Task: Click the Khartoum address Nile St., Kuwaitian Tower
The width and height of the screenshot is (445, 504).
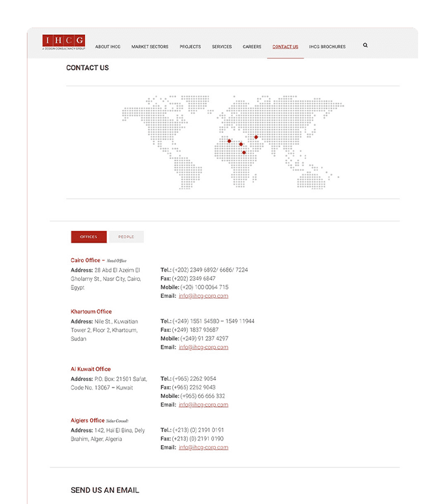Action: (105, 330)
